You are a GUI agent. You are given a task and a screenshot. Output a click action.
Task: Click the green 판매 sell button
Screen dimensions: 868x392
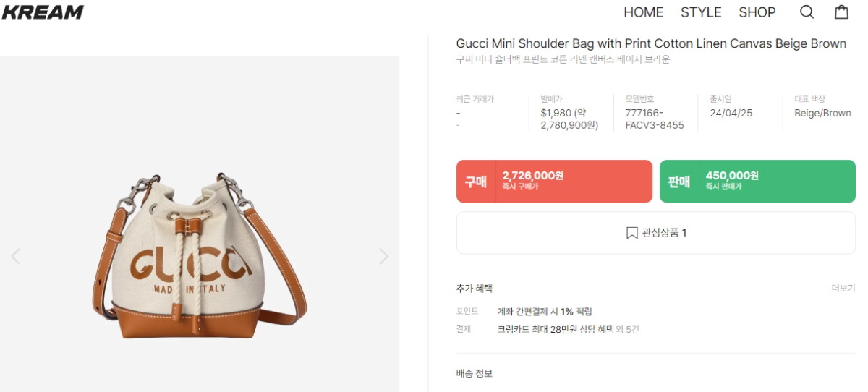(x=757, y=182)
